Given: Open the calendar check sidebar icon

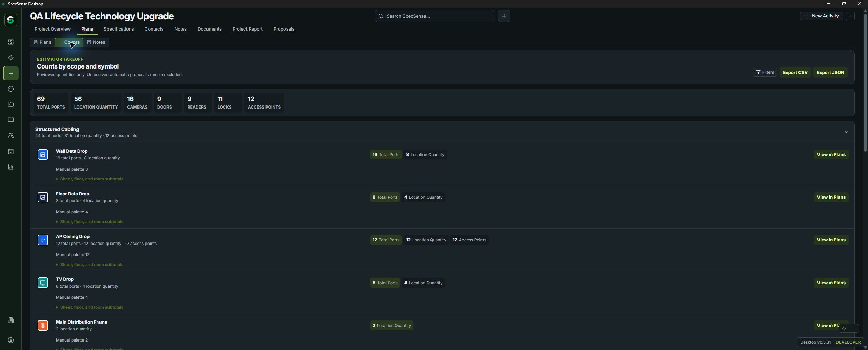Looking at the screenshot, I should [x=11, y=151].
